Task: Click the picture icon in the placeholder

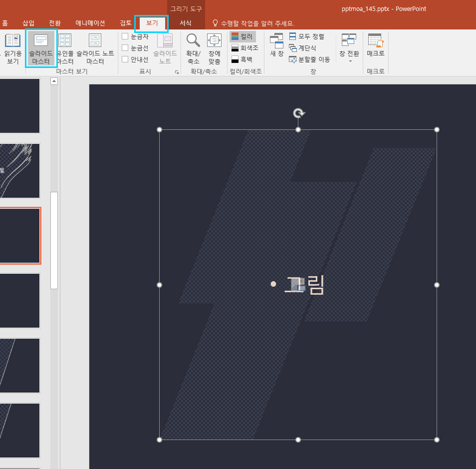Action: pyautogui.click(x=298, y=285)
